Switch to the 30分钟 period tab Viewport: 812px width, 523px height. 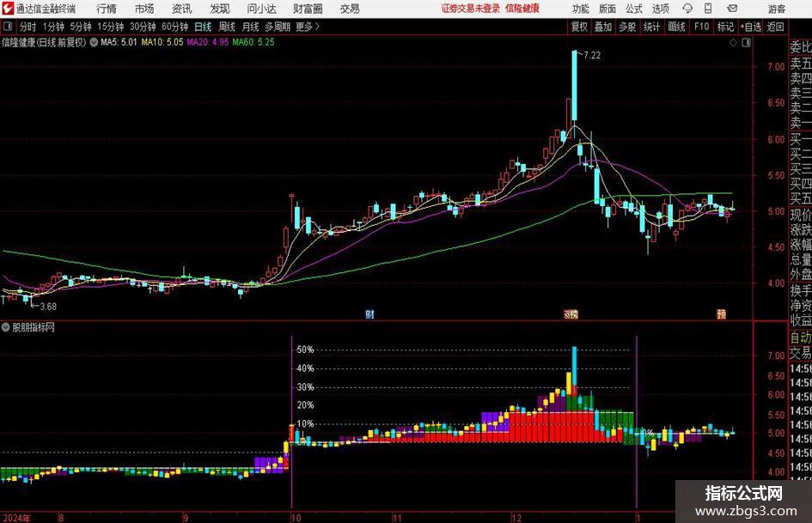click(x=143, y=27)
